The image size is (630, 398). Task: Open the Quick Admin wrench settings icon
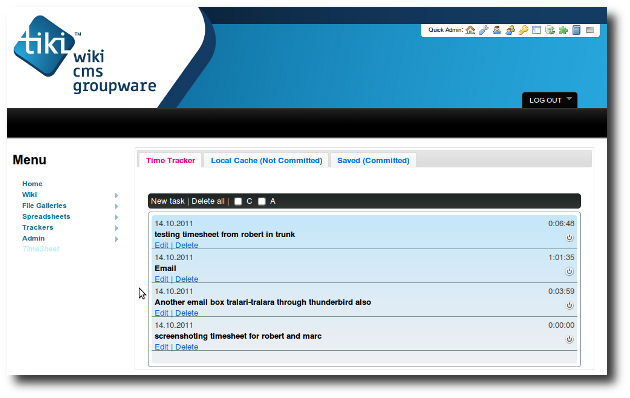coord(484,30)
